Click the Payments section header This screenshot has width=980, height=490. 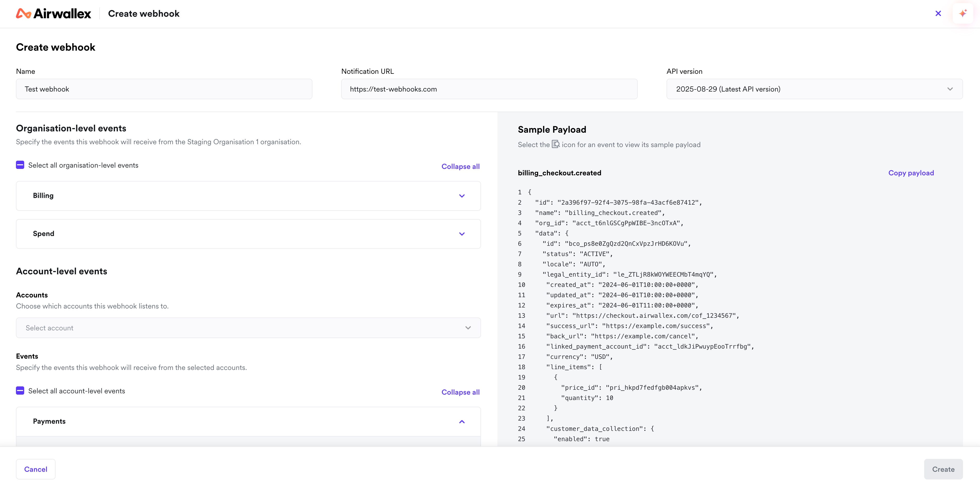point(49,422)
